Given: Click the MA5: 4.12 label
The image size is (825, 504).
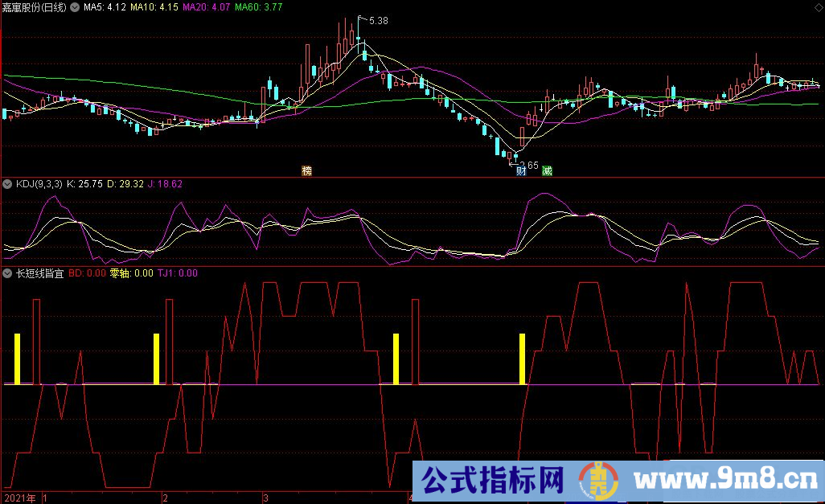Looking at the screenshot, I should 105,7.
